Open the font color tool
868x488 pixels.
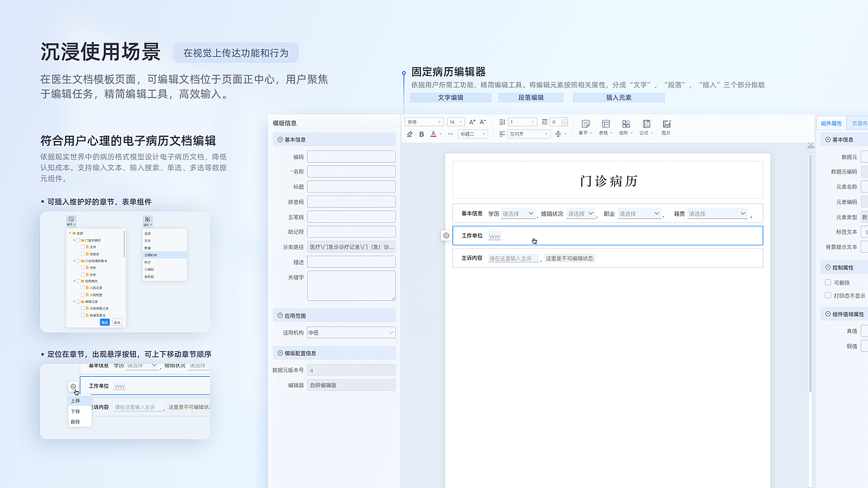tap(433, 134)
